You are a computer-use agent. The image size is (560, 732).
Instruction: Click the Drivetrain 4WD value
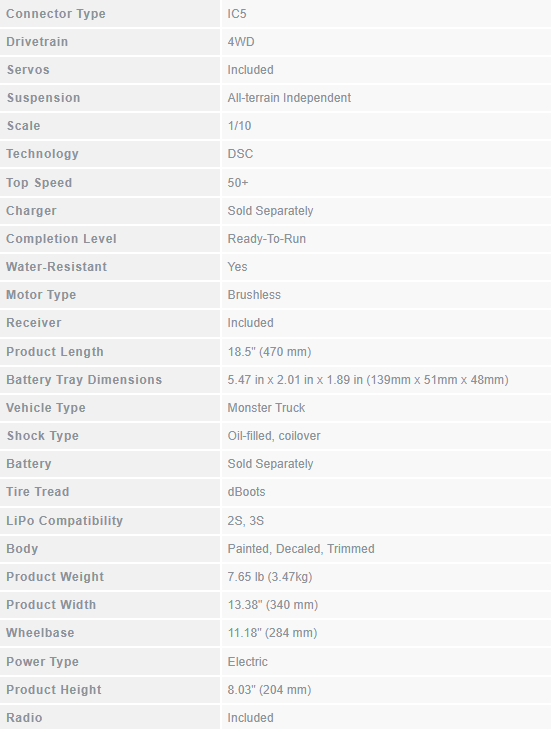coord(241,42)
